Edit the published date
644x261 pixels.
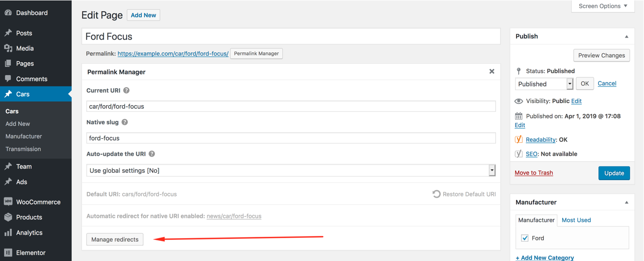point(520,125)
